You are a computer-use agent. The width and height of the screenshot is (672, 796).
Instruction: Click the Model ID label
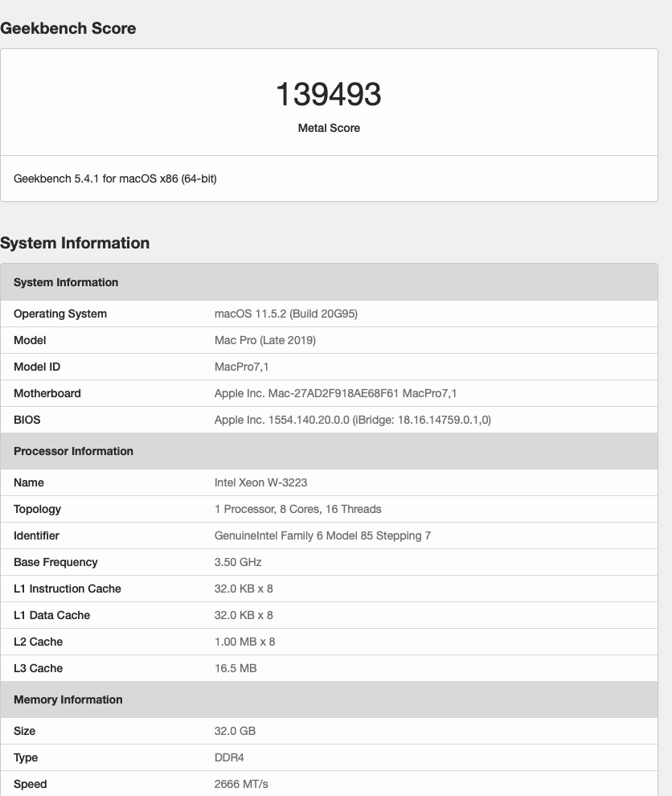point(37,367)
